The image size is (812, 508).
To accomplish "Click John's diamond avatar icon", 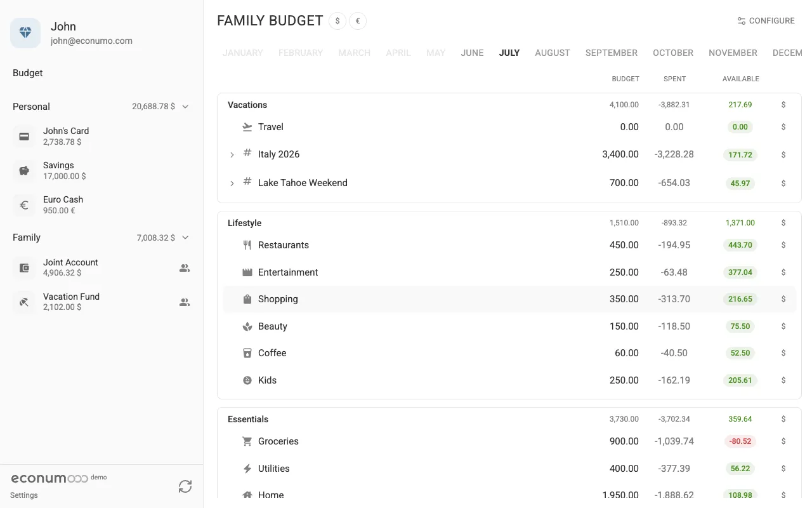I will [x=25, y=33].
